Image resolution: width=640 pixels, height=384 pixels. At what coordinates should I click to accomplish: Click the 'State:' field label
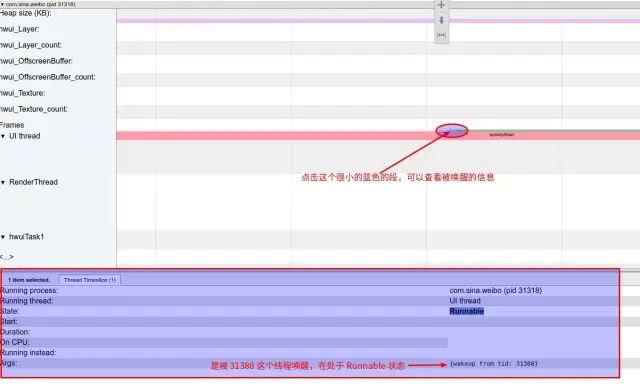10,311
